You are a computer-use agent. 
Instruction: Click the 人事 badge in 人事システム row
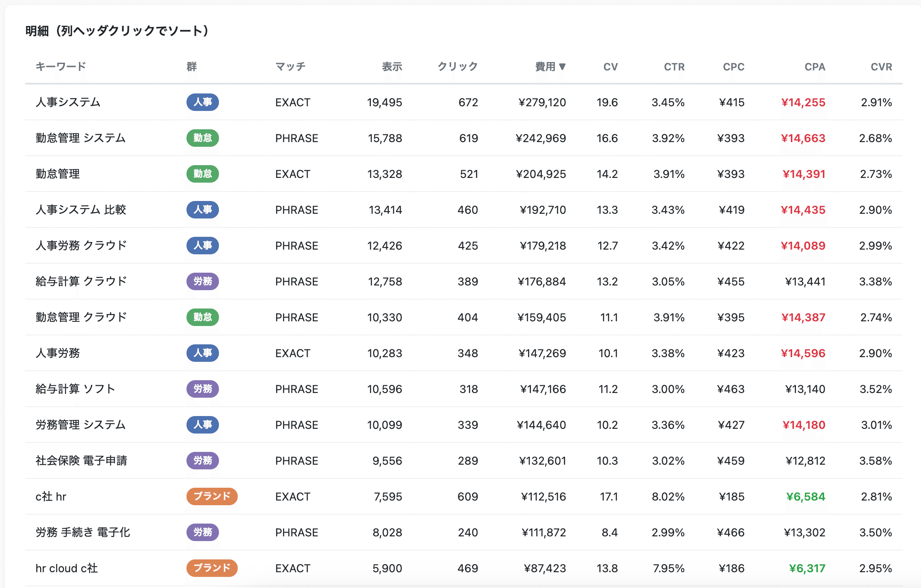click(203, 102)
